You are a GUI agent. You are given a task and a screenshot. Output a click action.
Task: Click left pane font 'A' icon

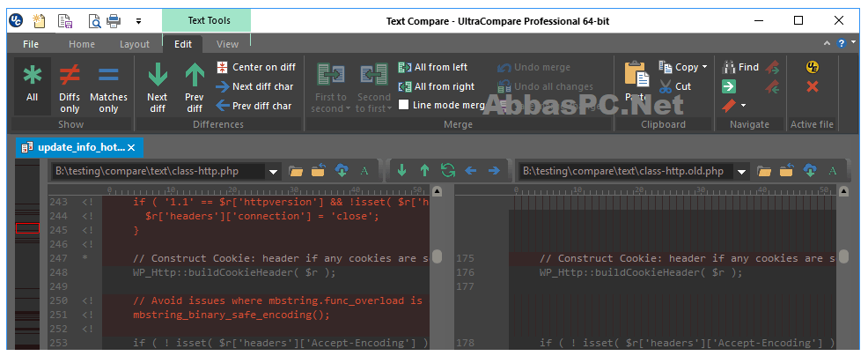[x=364, y=171]
